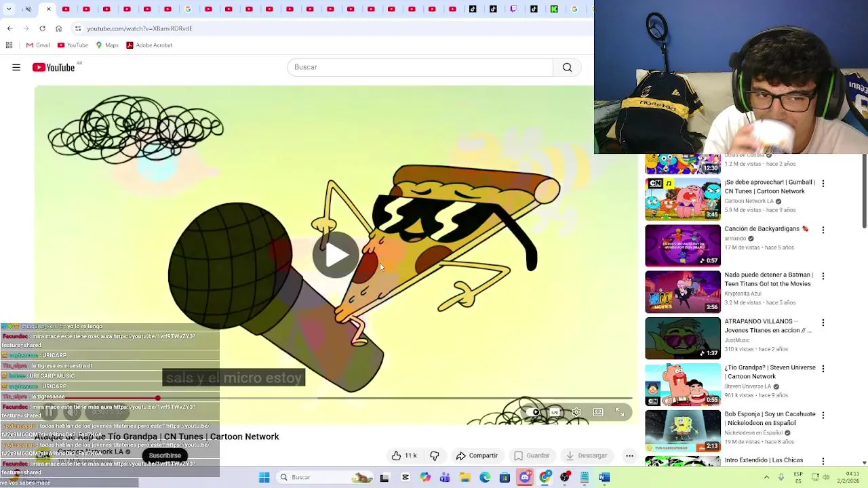Switch to theater mode in the player
Viewport: 868px width, 488px height.
(x=598, y=412)
